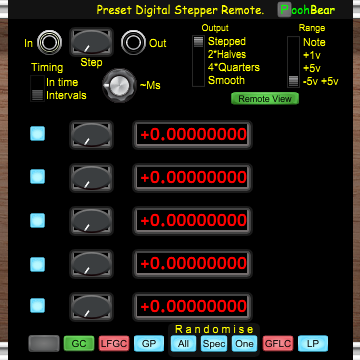This screenshot has width=360, height=360.
Task: Click the second row +0.00000000 display
Action: [x=192, y=178]
